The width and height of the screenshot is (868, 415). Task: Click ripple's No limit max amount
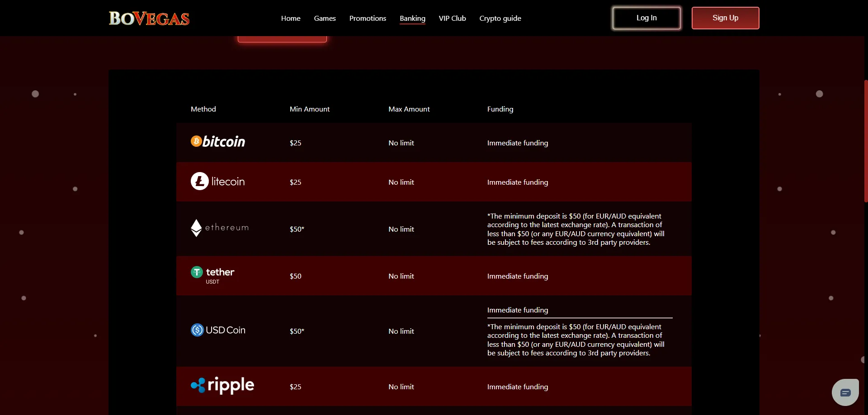click(x=401, y=387)
